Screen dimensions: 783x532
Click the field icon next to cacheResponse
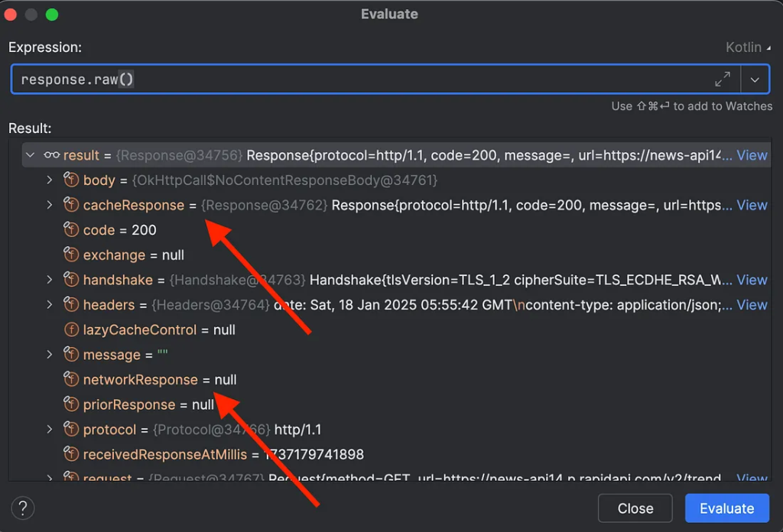coord(71,205)
